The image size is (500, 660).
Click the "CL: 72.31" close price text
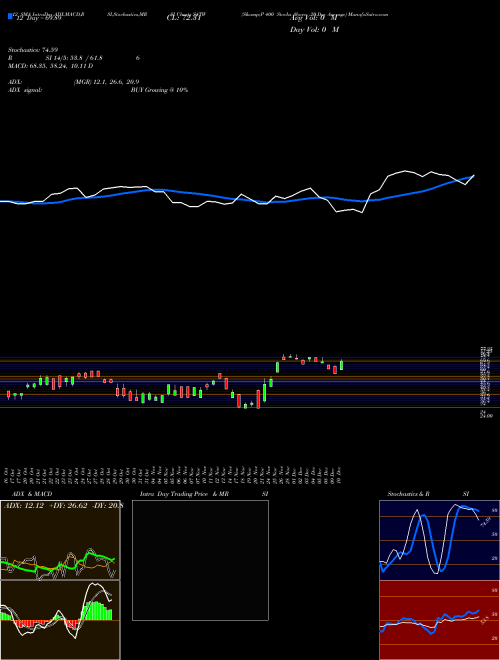(184, 18)
